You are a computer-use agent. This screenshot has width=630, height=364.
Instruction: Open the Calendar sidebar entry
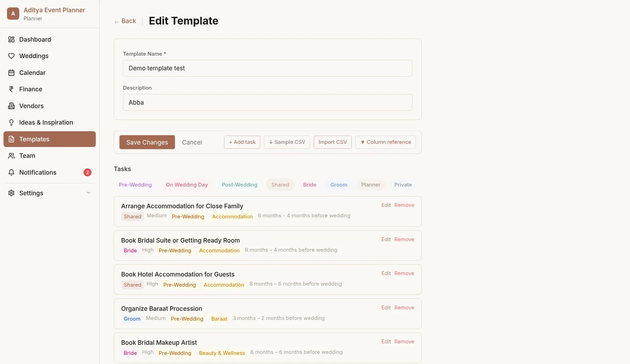[49, 72]
